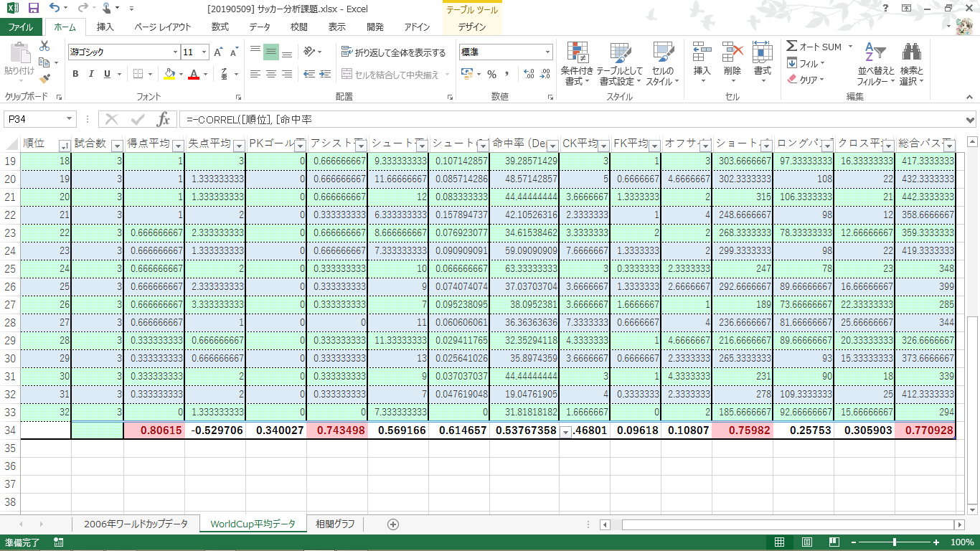Toggle Italic formatting
Screen dimensions: 980x551
[x=91, y=74]
